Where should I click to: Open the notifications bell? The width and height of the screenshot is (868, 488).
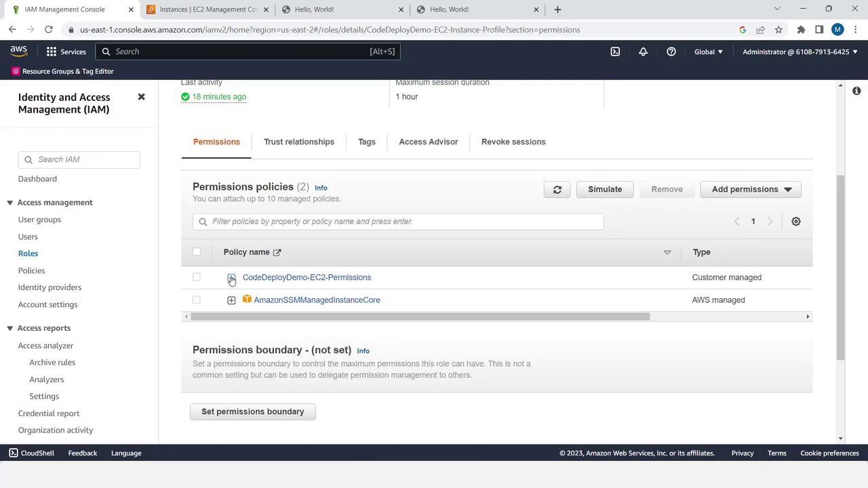coord(643,52)
